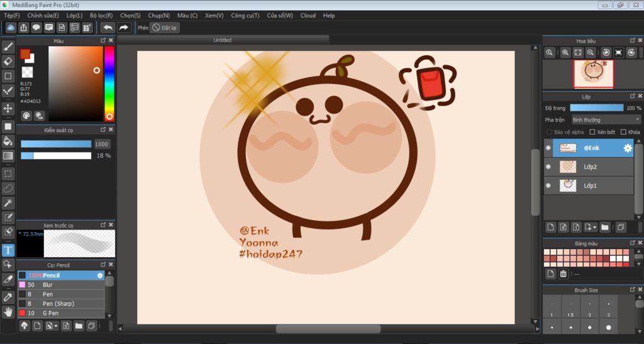Screen dimensions: 644x344
Task: Click the export share icon in toolbar
Action: pos(23,28)
